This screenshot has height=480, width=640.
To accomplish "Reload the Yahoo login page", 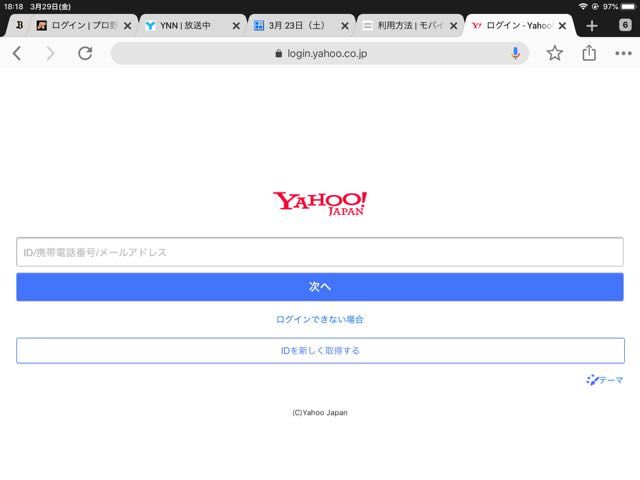I will coord(85,53).
